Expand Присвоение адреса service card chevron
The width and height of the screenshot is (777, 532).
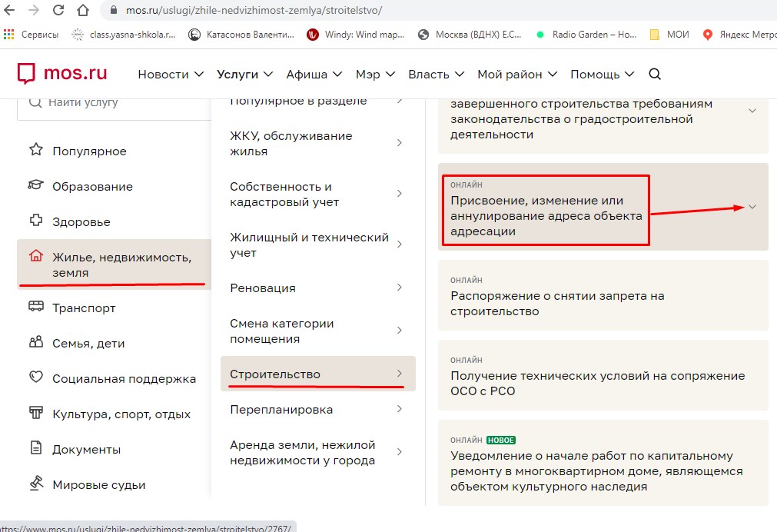click(x=752, y=207)
